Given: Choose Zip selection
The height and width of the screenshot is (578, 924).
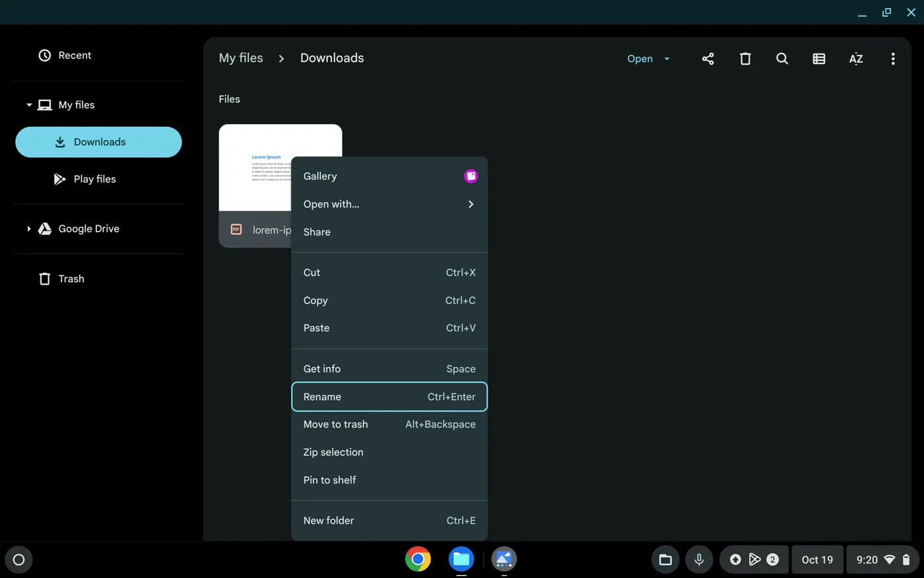Looking at the screenshot, I should click(x=389, y=452).
